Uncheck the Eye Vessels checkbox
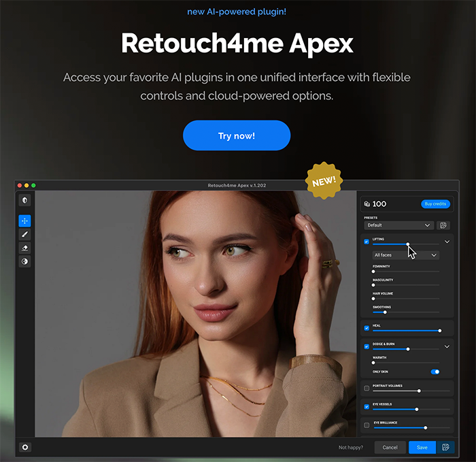The image size is (476, 462). click(367, 407)
